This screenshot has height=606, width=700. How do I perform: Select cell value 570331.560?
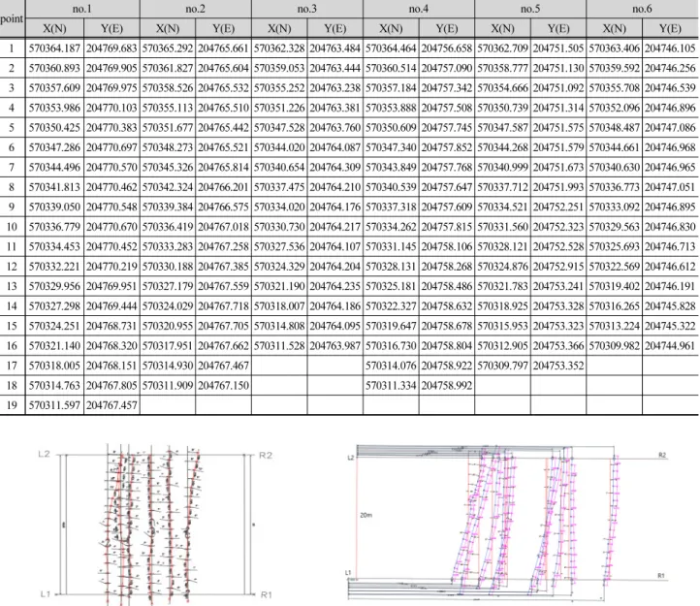click(502, 227)
